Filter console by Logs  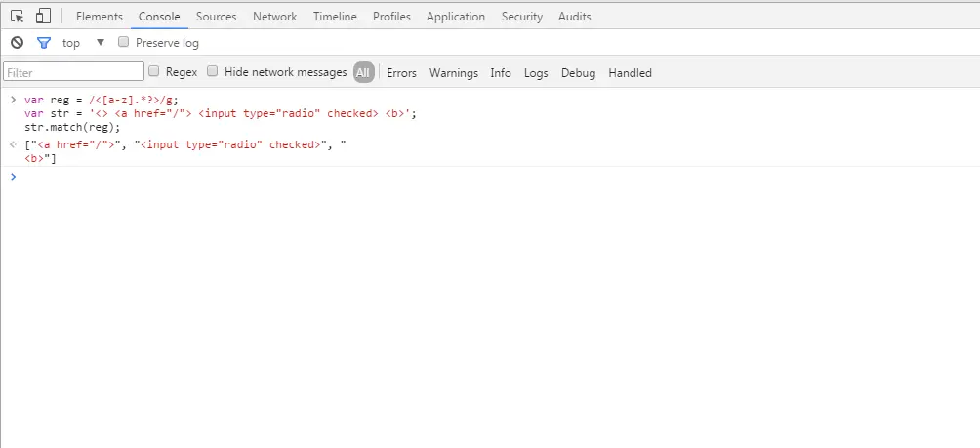[536, 73]
